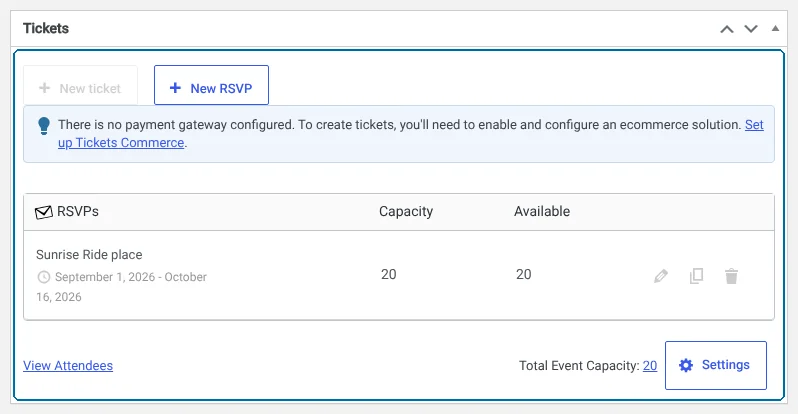Edit the Sunrise Ride place RSVP
The image size is (798, 414).
click(x=661, y=276)
